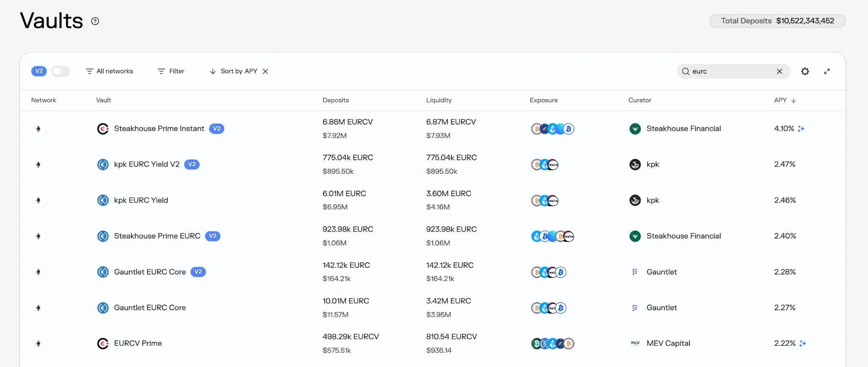Screen dimensions: 868x367
Task: Click the MEV Capital curator name
Action: [x=668, y=343]
